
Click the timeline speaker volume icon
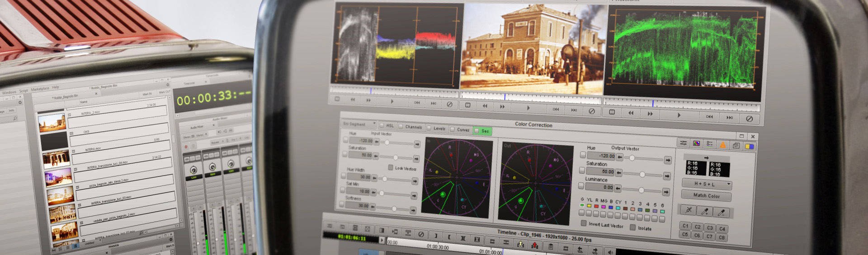click(x=610, y=252)
